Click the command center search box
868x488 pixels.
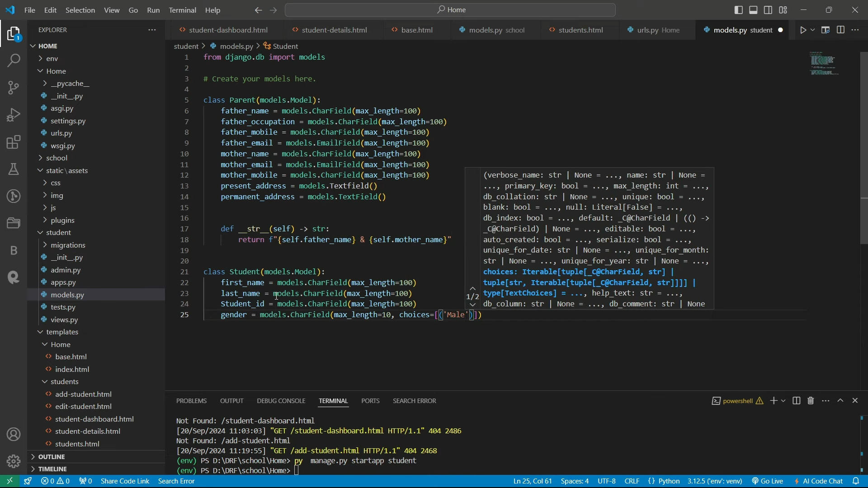pyautogui.click(x=450, y=10)
